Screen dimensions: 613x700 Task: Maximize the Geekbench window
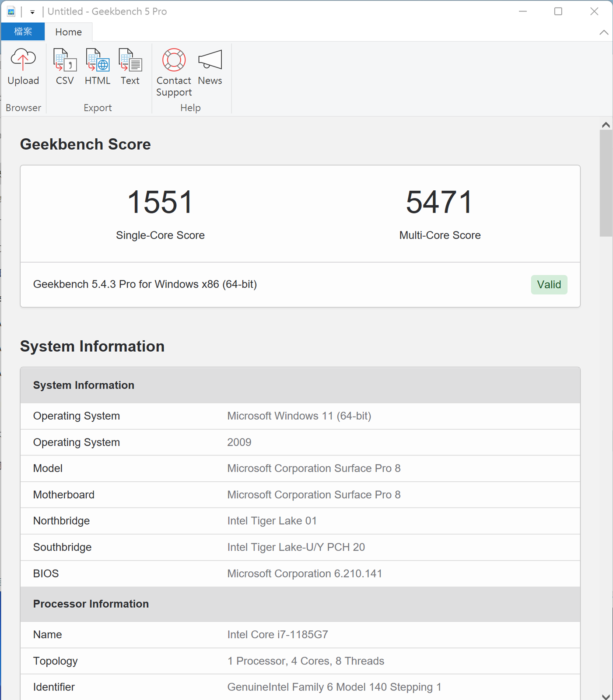(x=558, y=11)
